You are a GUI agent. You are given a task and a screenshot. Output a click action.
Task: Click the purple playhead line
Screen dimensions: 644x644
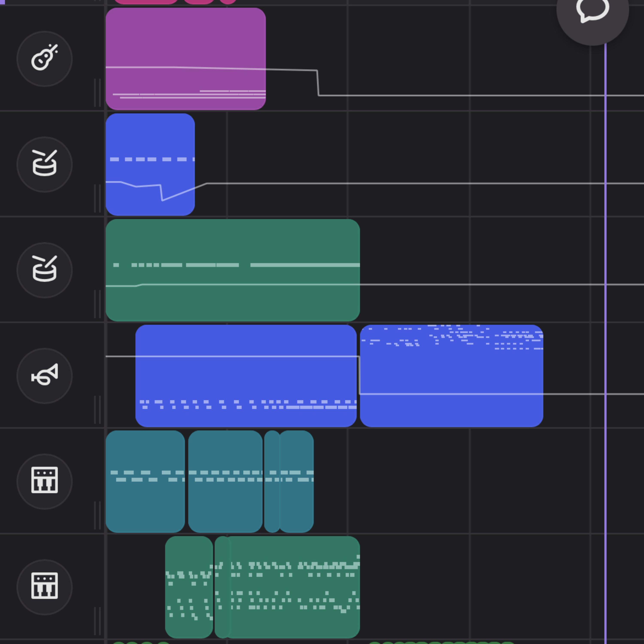point(605,333)
